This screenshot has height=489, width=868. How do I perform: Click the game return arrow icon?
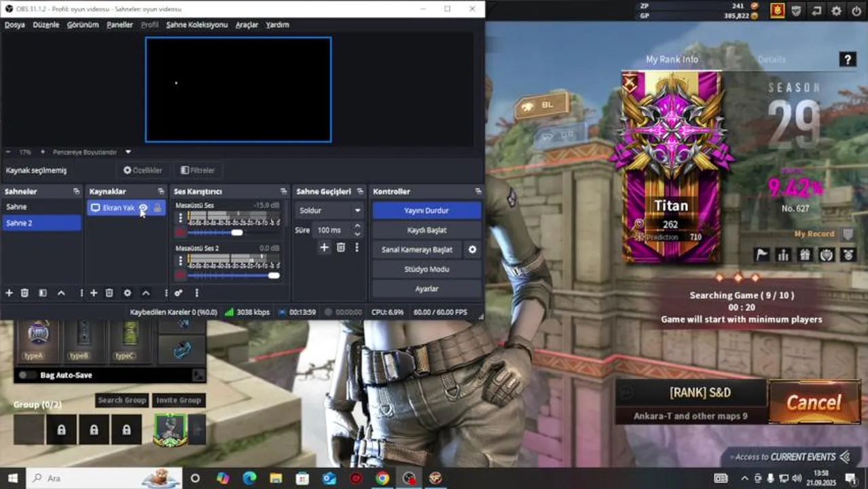(x=816, y=11)
